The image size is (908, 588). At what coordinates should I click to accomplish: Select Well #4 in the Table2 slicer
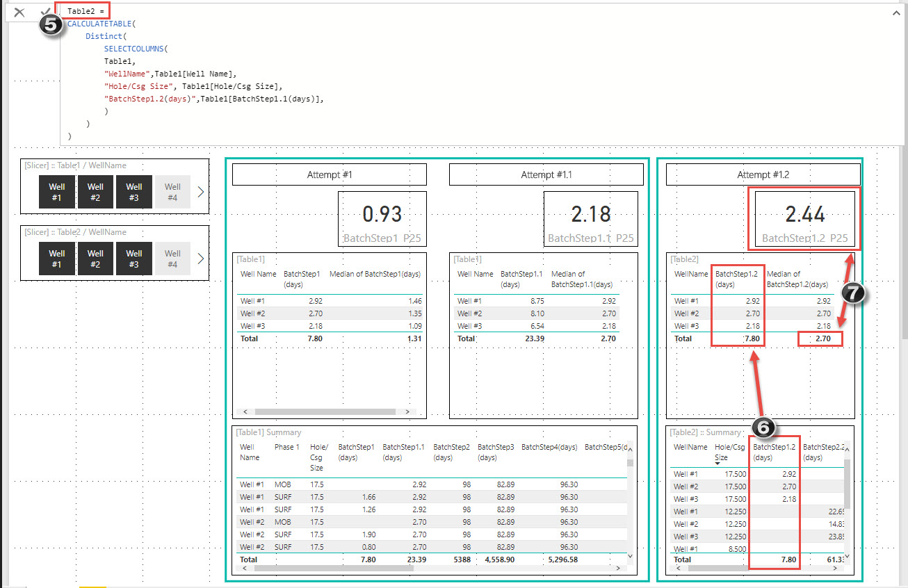coord(172,259)
